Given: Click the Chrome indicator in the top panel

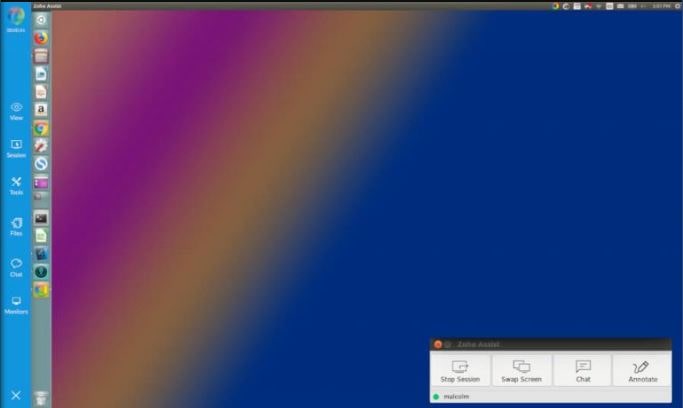Looking at the screenshot, I should [555, 6].
